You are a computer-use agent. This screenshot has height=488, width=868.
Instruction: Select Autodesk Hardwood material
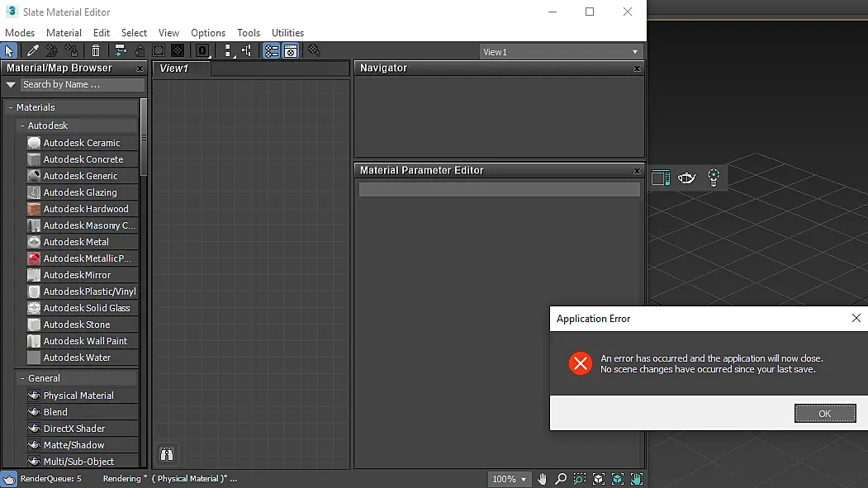82,209
